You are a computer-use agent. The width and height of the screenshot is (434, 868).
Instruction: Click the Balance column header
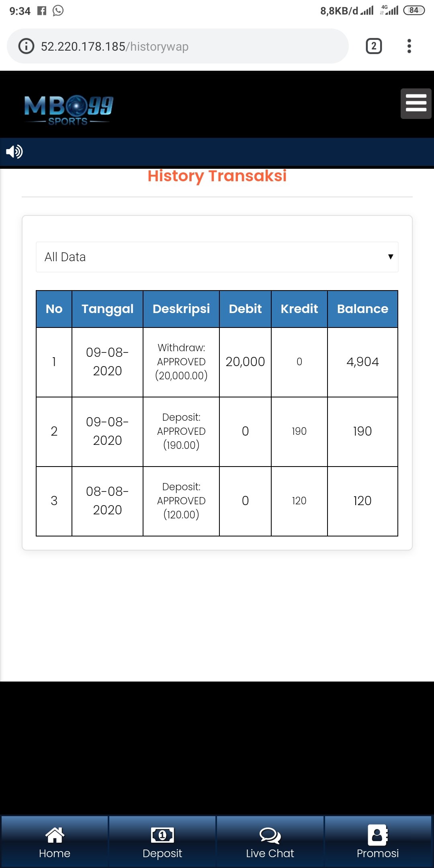pyautogui.click(x=362, y=309)
